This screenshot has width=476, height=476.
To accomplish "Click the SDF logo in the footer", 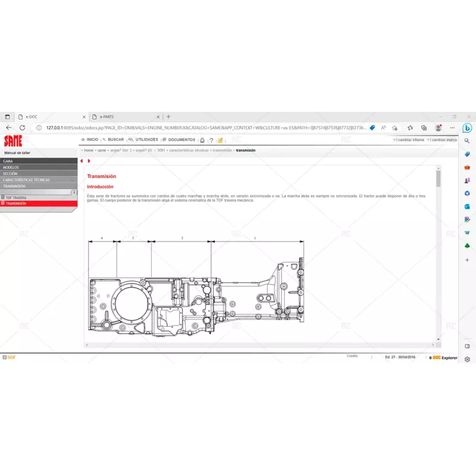I will click(9, 358).
